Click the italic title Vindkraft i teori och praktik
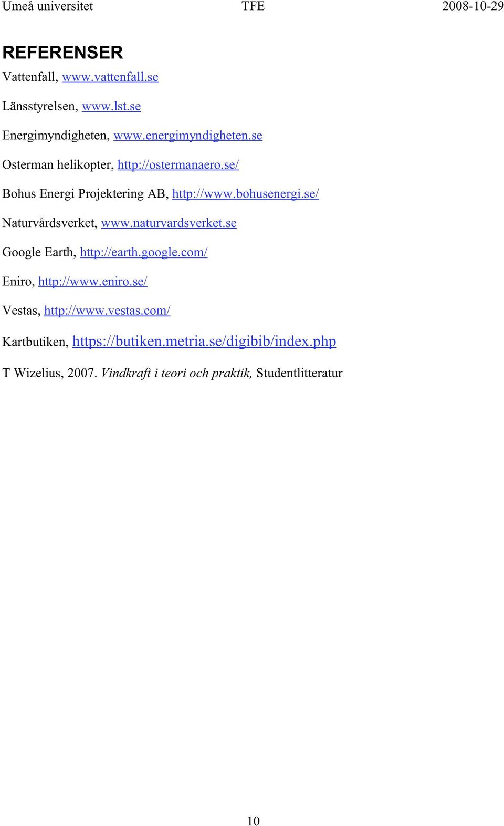Image resolution: width=504 pixels, height=826 pixels. point(176,373)
